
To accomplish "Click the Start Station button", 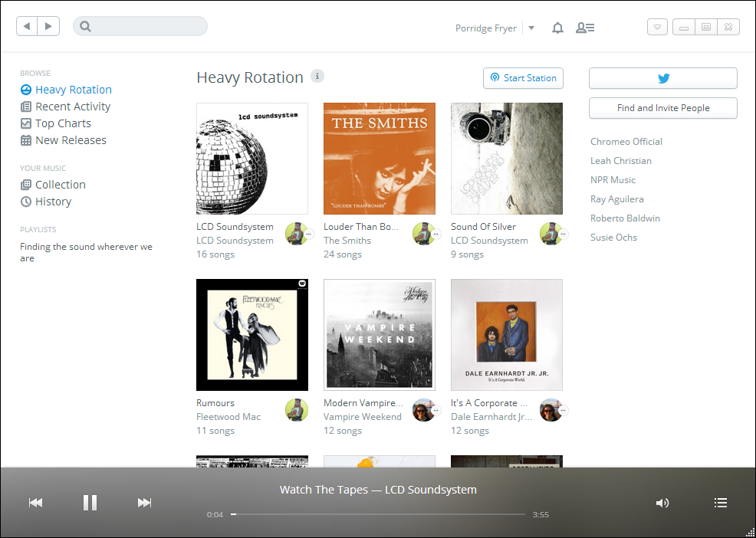I will pyautogui.click(x=523, y=78).
